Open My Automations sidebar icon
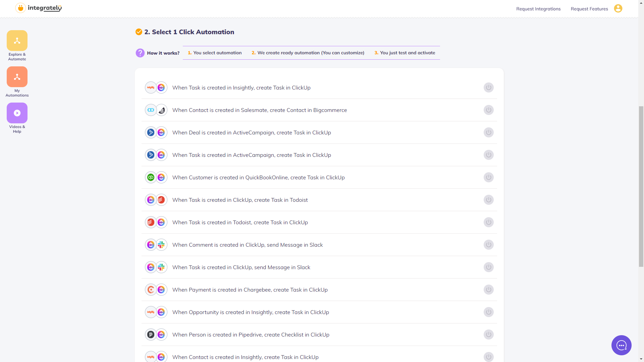This screenshot has height=362, width=644. click(17, 77)
